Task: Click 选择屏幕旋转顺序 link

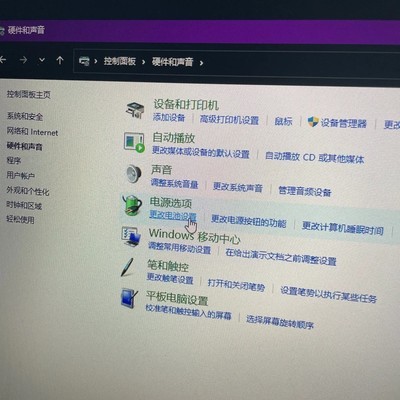Action: click(280, 321)
